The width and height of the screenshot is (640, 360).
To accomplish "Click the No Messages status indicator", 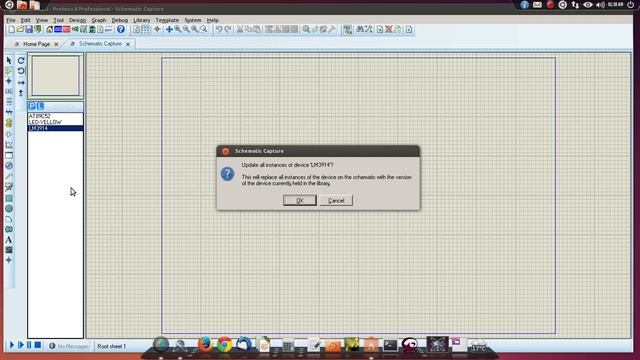I will click(69, 346).
